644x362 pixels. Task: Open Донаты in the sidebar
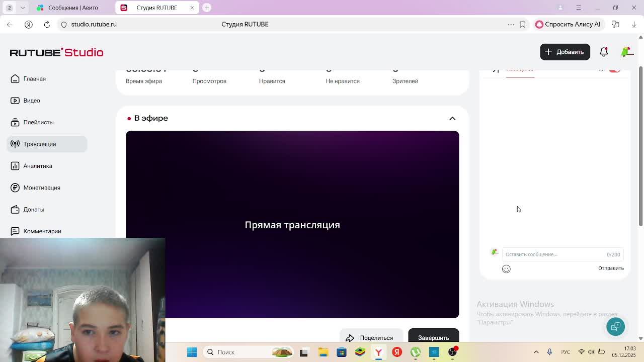34,210
